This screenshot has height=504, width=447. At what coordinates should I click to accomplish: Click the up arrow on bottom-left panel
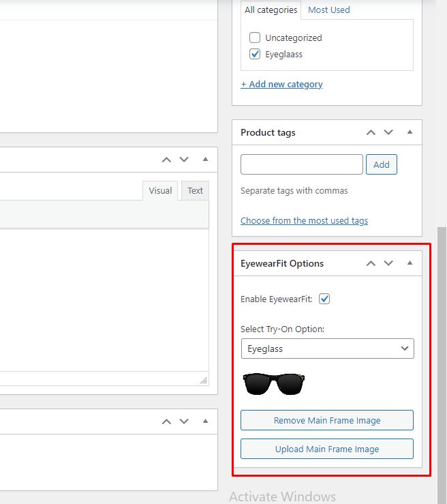[166, 421]
